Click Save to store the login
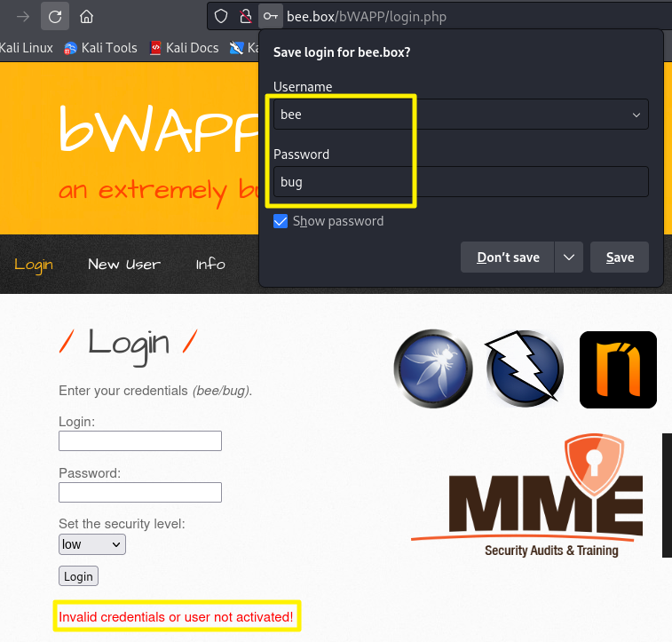This screenshot has width=672, height=642. pos(620,258)
